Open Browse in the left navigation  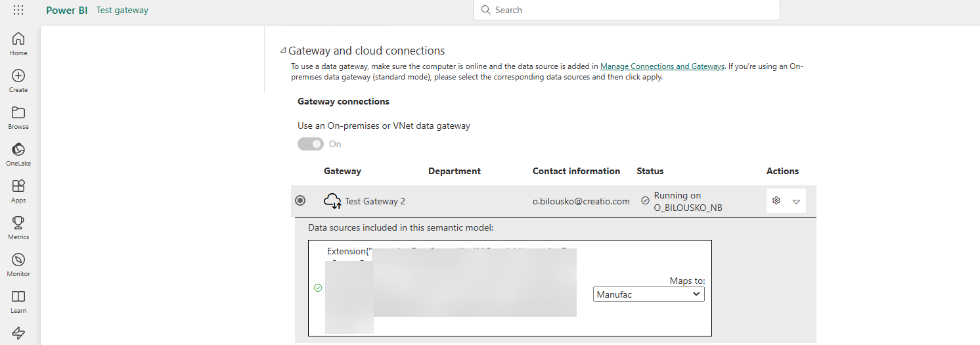[x=18, y=118]
